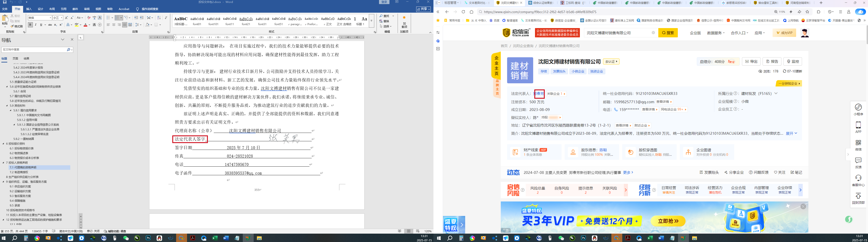Switch to the 布局 ribbon tab in Word
The image size is (868, 242).
52,9
